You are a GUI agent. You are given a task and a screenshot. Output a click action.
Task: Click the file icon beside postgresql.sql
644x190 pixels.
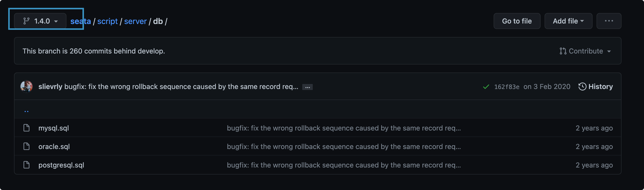(x=26, y=165)
